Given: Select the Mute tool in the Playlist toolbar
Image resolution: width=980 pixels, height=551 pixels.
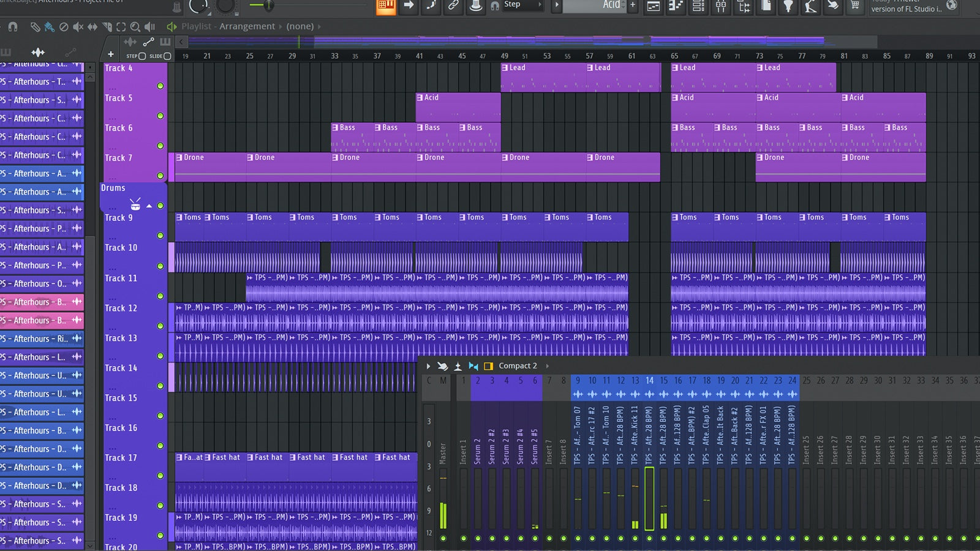Looking at the screenshot, I should pyautogui.click(x=78, y=27).
